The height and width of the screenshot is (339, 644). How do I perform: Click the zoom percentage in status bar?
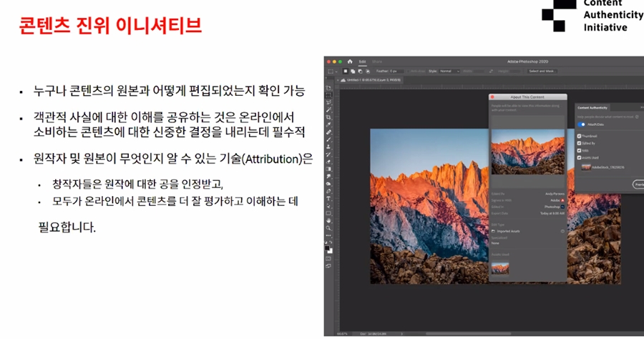[342, 334]
